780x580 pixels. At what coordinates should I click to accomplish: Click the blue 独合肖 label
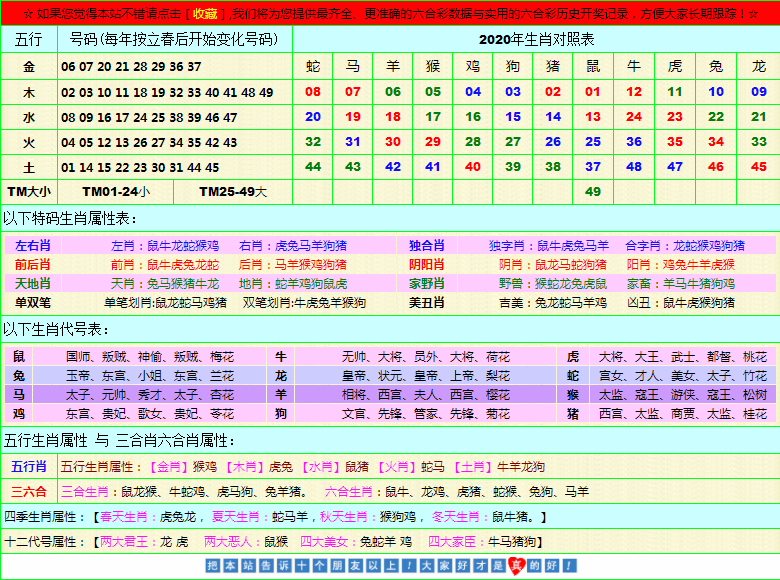[426, 245]
